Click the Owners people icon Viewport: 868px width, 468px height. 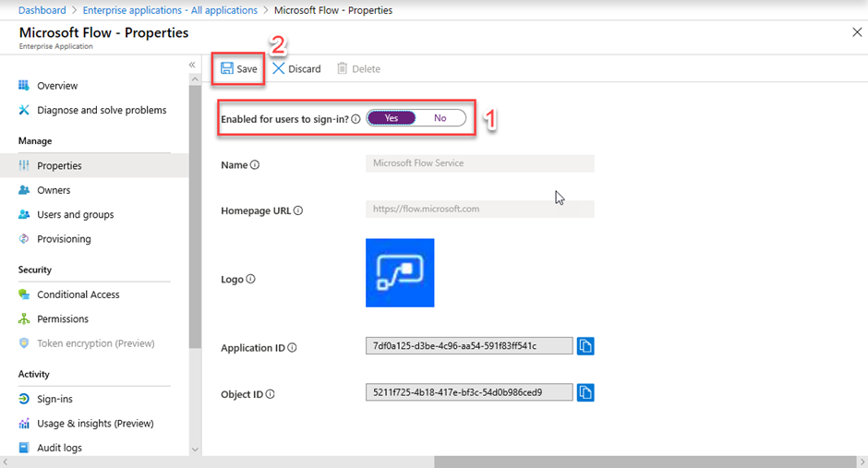[x=24, y=190]
